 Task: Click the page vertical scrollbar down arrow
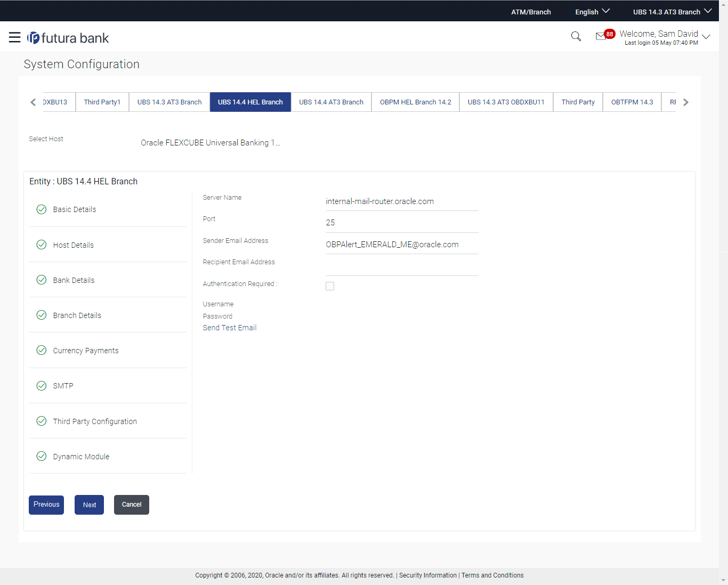pos(723,580)
